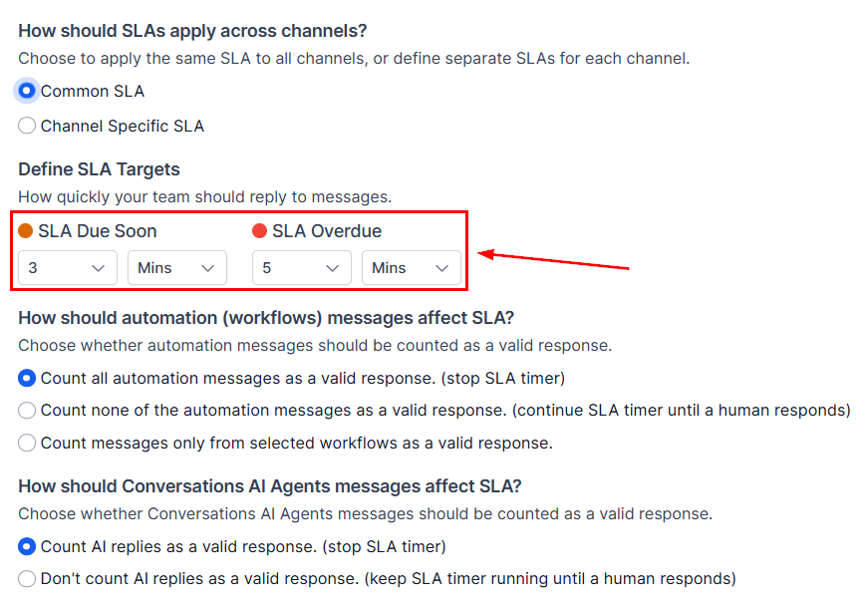Screen dimensions: 868x604
Task: Open the SLA Overdue value dropdown showing 5
Action: point(301,267)
